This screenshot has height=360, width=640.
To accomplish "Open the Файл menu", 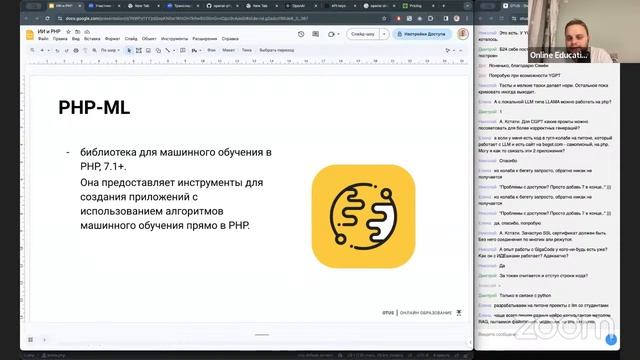I will (x=43, y=39).
